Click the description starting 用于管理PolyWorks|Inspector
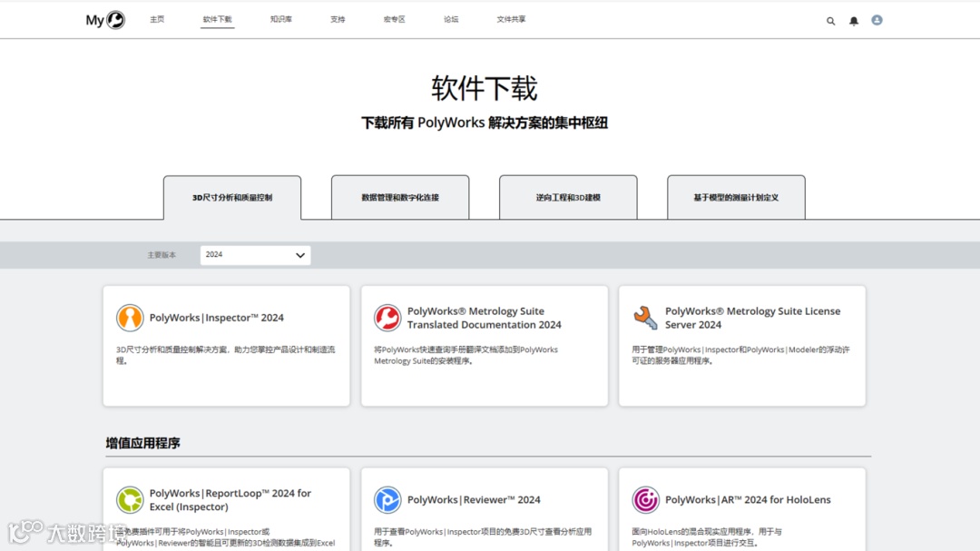This screenshot has height=551, width=980. coord(740,355)
